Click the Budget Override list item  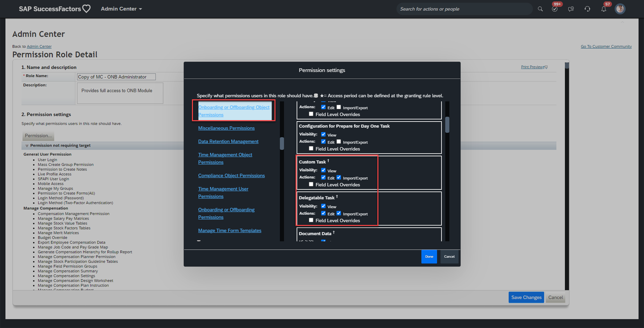click(x=52, y=238)
